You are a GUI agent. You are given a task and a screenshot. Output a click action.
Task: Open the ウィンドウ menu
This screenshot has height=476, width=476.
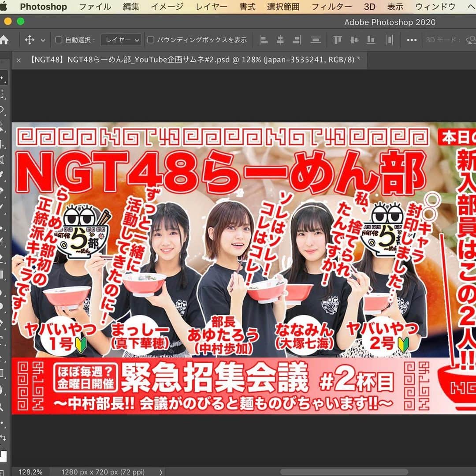tap(435, 7)
